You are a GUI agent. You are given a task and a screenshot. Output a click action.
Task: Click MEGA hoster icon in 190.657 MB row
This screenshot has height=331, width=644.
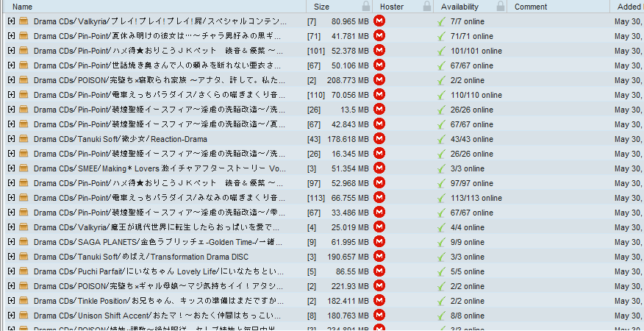pos(379,257)
